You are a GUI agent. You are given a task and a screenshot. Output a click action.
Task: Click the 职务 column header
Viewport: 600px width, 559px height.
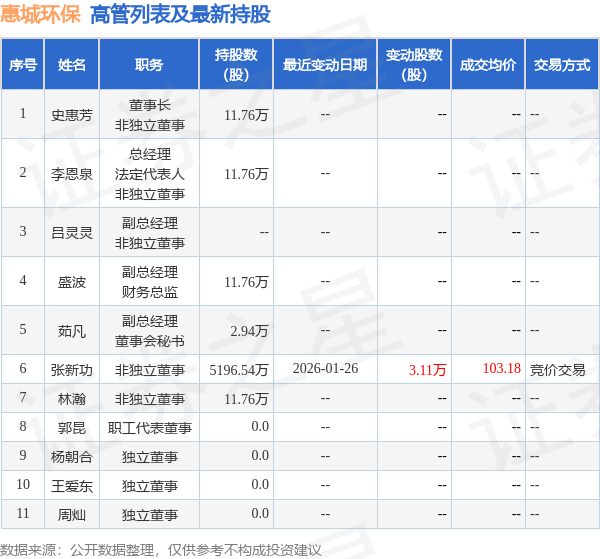pos(149,64)
